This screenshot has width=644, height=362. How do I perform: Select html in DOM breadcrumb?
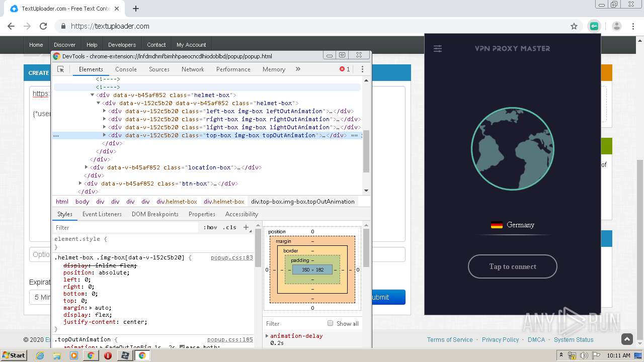coord(62,202)
